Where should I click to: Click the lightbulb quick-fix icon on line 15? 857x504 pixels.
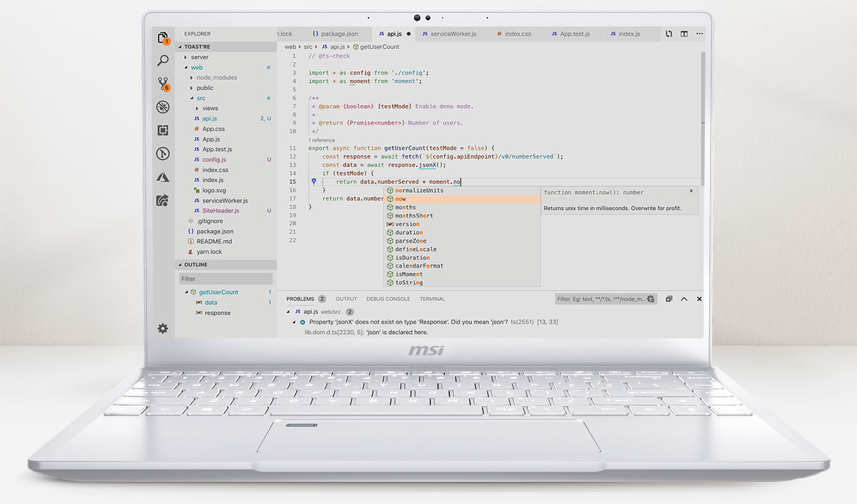coord(314,182)
